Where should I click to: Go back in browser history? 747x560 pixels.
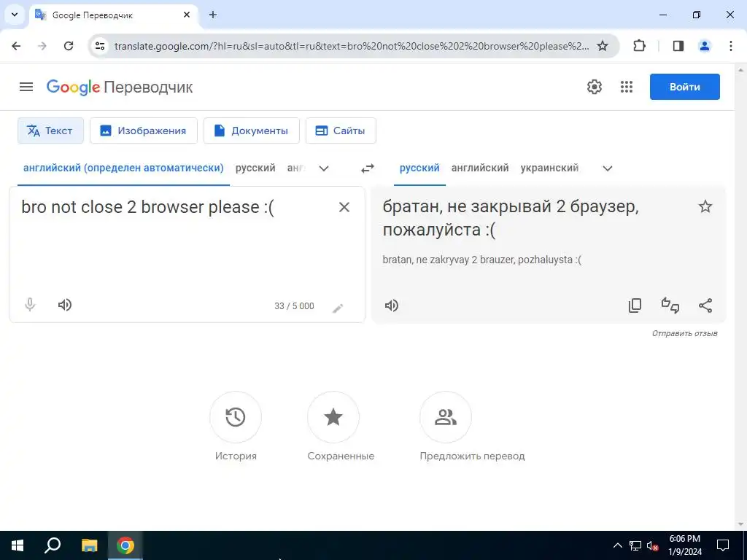point(16,46)
